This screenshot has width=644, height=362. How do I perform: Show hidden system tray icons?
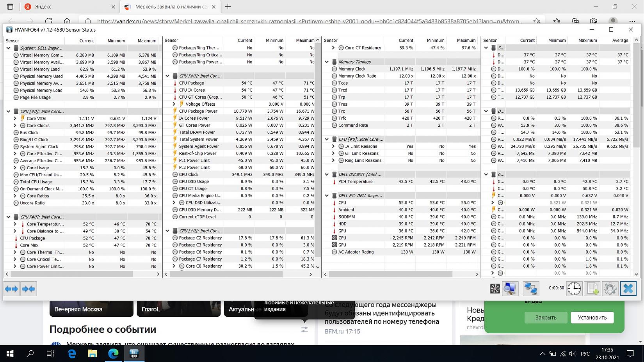coord(543,354)
